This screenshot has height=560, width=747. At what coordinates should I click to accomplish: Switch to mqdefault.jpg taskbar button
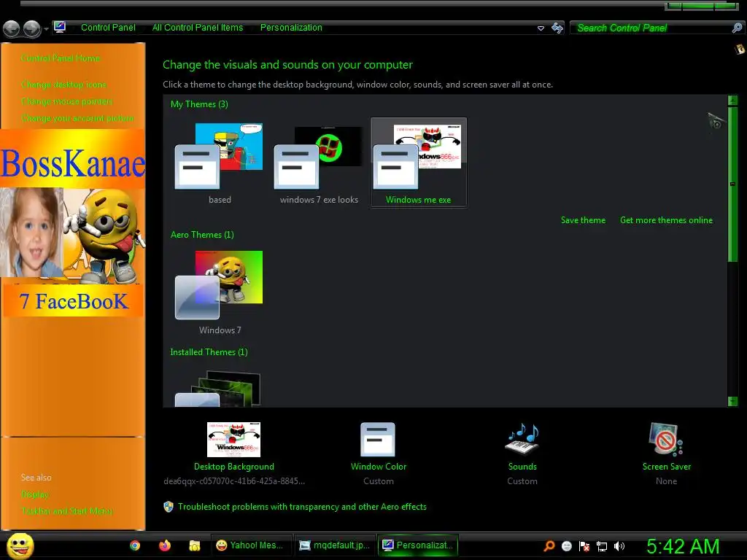click(x=335, y=545)
